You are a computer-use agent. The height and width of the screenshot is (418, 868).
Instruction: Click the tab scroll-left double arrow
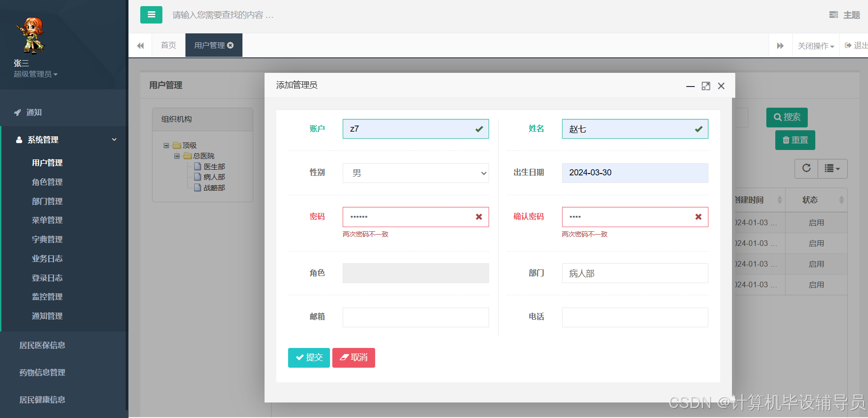(140, 46)
